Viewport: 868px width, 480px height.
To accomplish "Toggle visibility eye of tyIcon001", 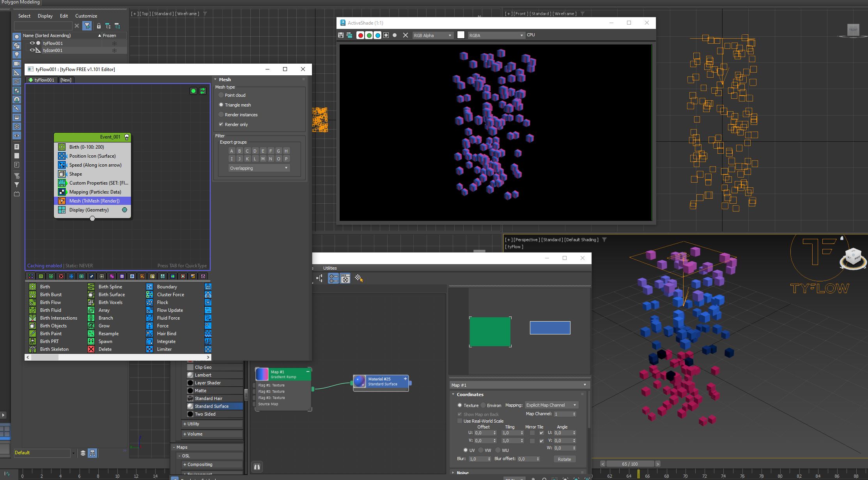I will coord(32,50).
